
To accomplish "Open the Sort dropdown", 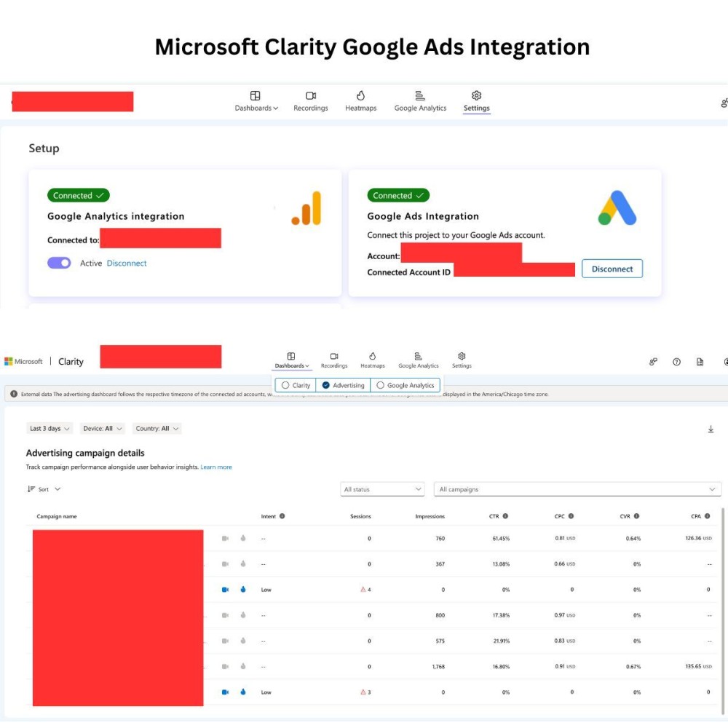I will pos(44,489).
